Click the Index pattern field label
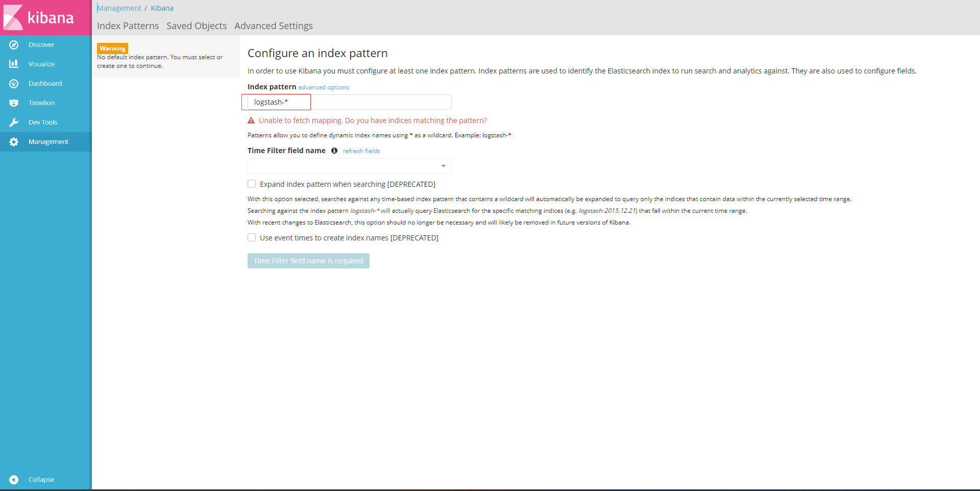The image size is (980, 491). click(272, 87)
